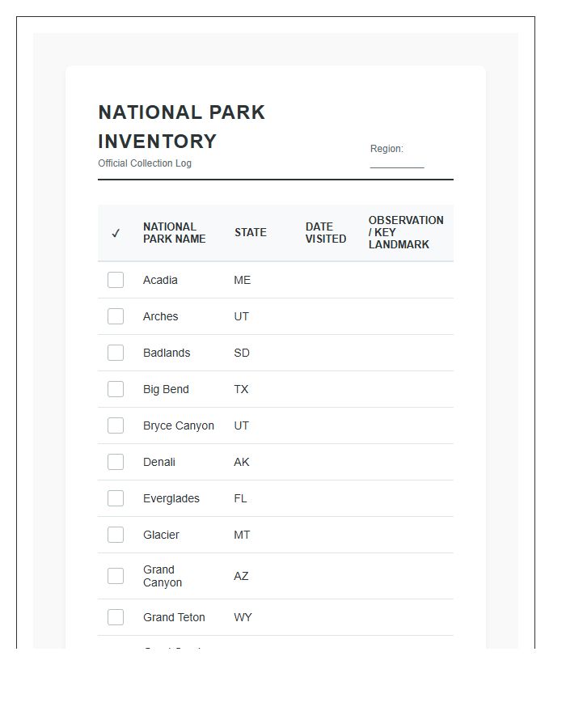Click Official Collection Log subtitle
Screen dimensions: 566x728
click(x=145, y=163)
